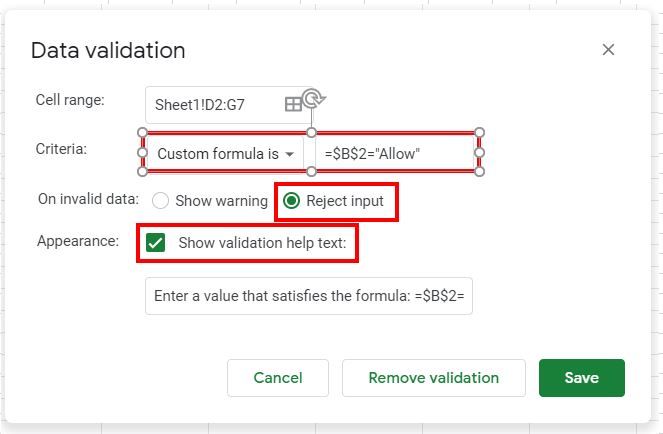The width and height of the screenshot is (663, 434).
Task: Click the top-left resize handle of criteria selection
Action: pyautogui.click(x=144, y=132)
